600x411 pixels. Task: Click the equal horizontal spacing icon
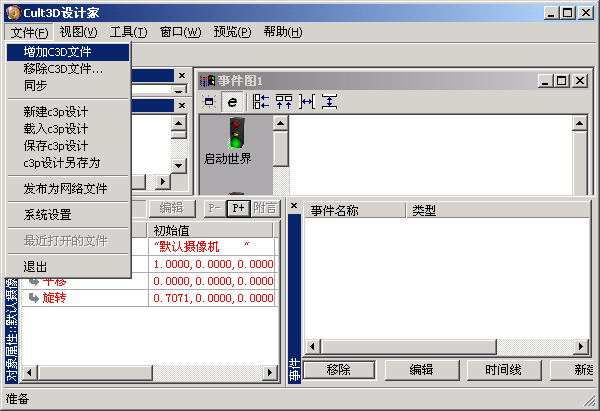307,102
